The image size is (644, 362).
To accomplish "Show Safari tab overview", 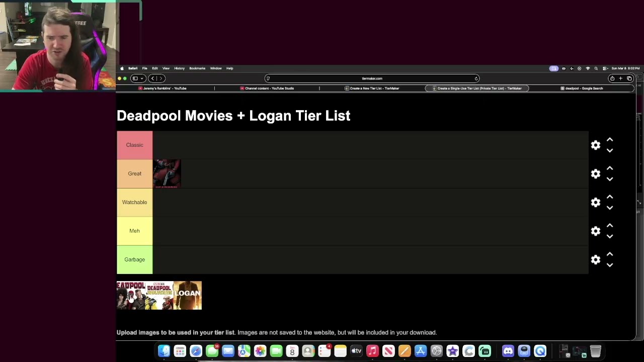I will click(629, 78).
